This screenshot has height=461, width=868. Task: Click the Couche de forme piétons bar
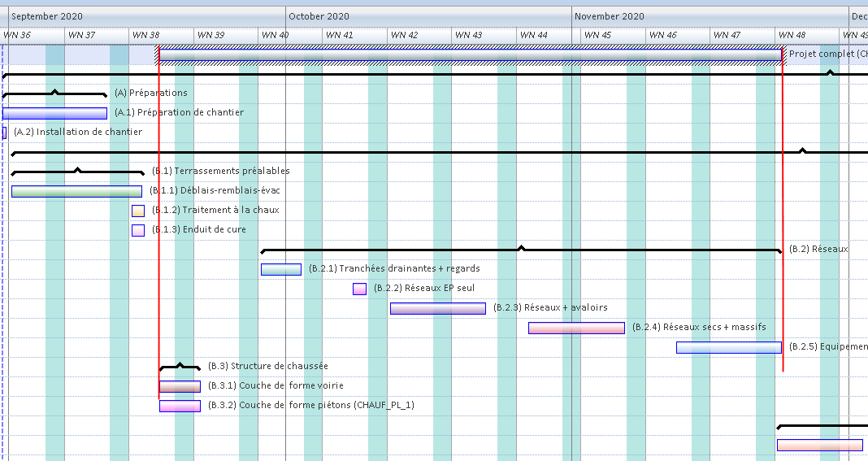tap(180, 406)
